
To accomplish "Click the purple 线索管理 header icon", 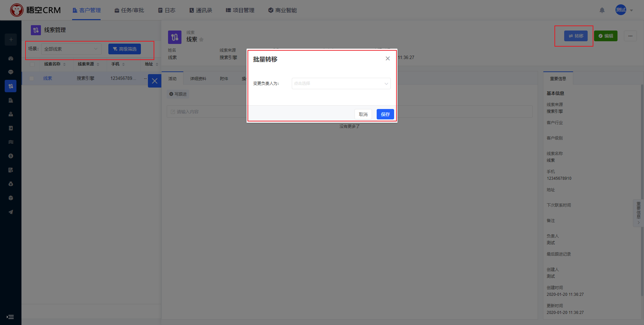I will click(x=36, y=30).
